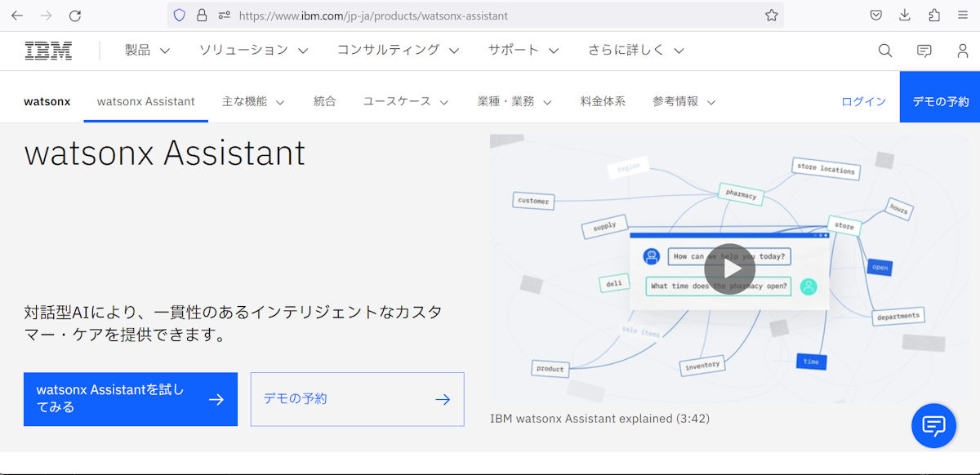Select the watsonx Assistant tab
Viewport: 980px width, 475px height.
146,102
